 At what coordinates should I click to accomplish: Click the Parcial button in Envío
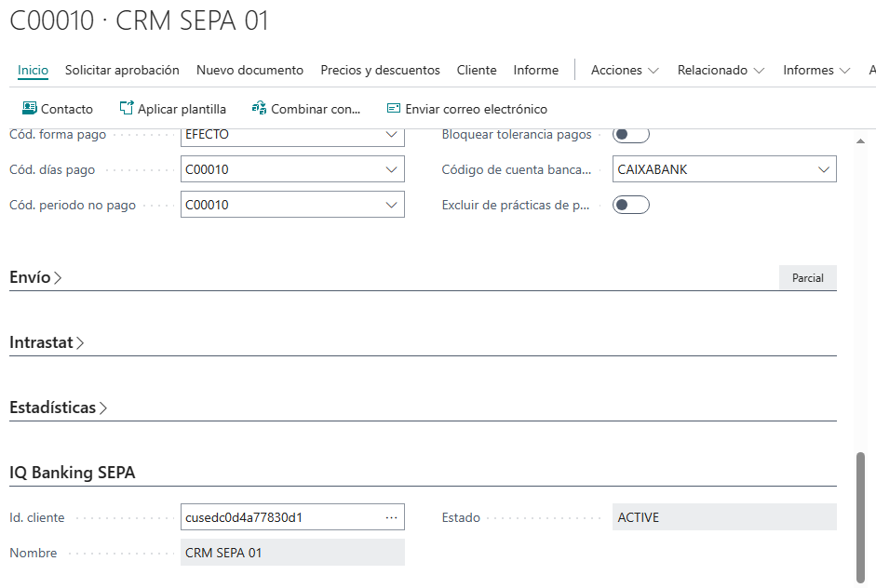click(807, 278)
